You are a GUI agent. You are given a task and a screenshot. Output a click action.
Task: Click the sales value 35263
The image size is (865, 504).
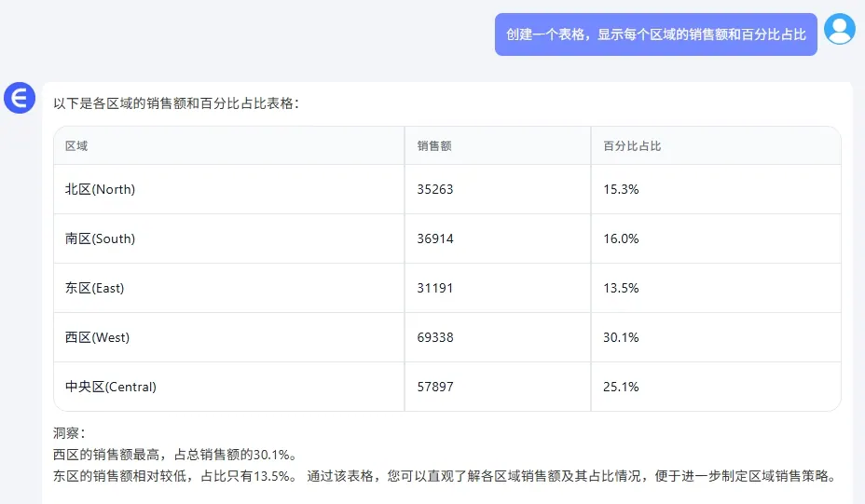pos(434,189)
